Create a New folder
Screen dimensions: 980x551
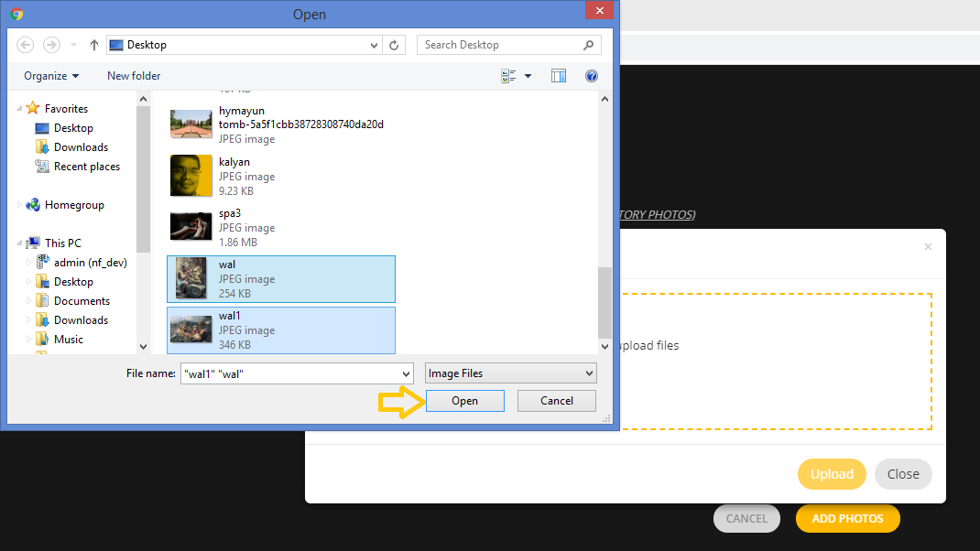click(134, 76)
